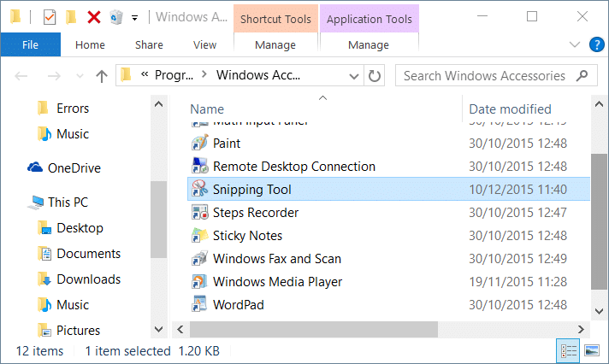
Task: Click the Up one level arrow
Action: pos(102,76)
